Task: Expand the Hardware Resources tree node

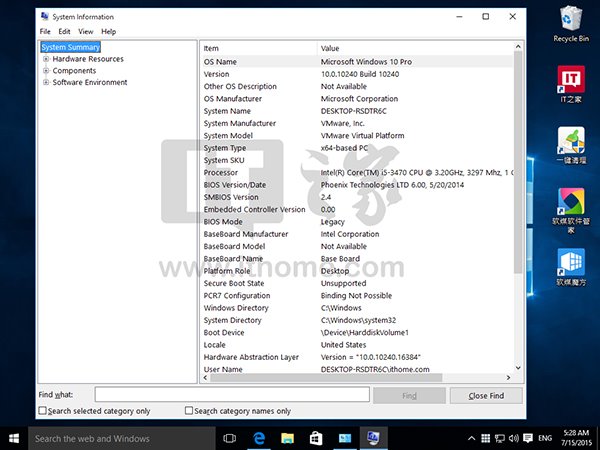Action: [x=46, y=59]
